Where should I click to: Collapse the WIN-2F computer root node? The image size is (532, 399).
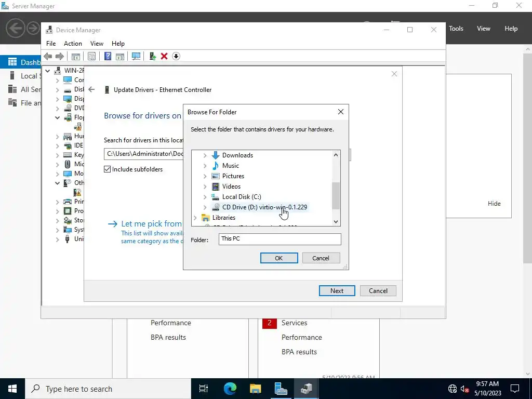(48, 71)
